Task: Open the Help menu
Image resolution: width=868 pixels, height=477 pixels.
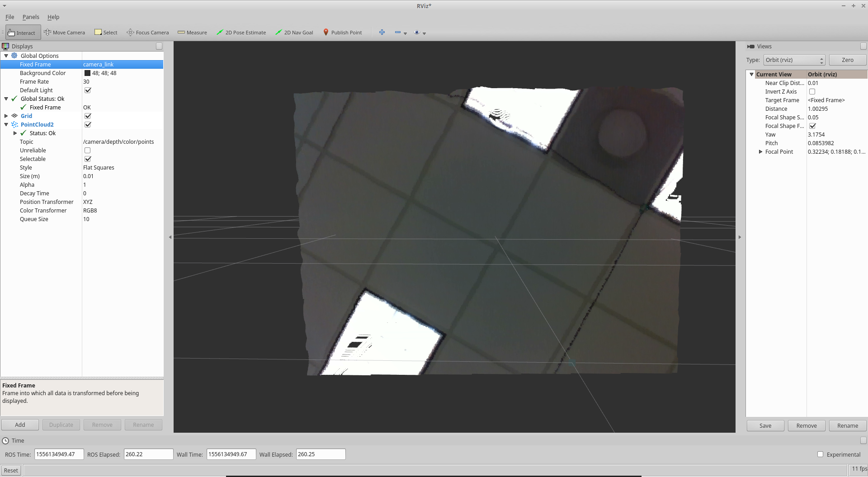Action: click(x=53, y=17)
